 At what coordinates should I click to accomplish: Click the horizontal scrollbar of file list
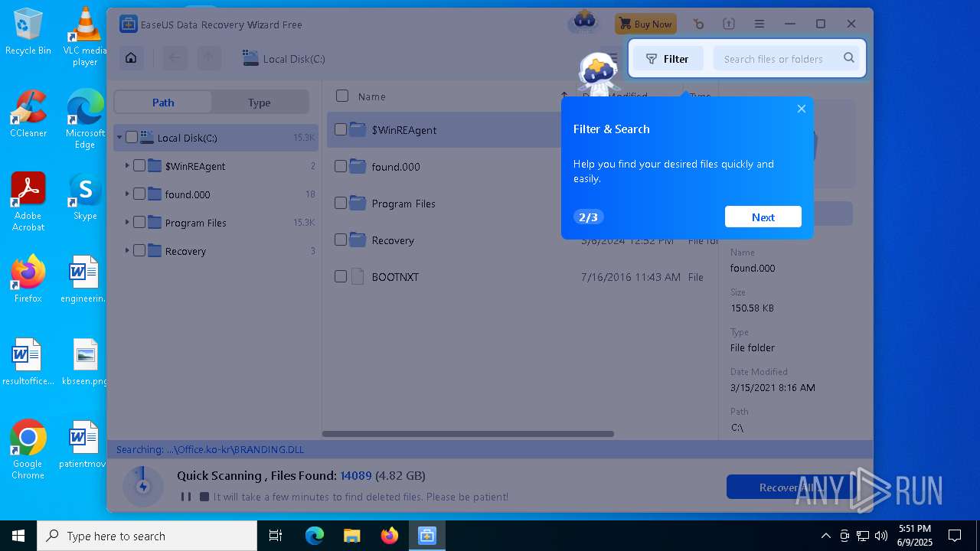click(468, 434)
